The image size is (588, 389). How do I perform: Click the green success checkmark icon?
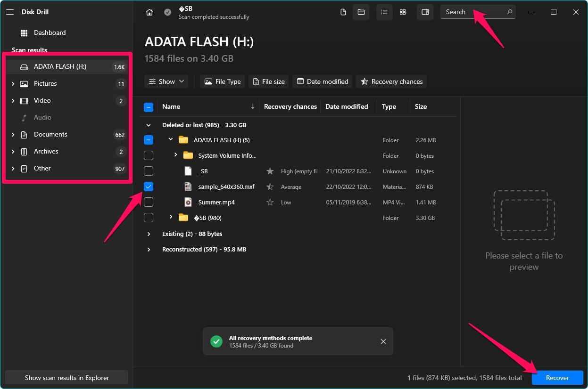[x=216, y=341]
